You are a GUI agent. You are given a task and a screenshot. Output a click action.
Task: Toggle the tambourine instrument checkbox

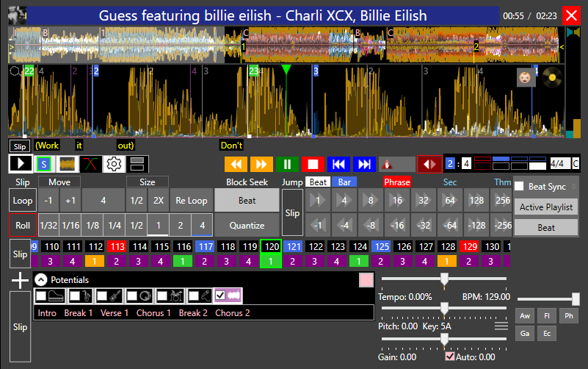[x=131, y=295]
